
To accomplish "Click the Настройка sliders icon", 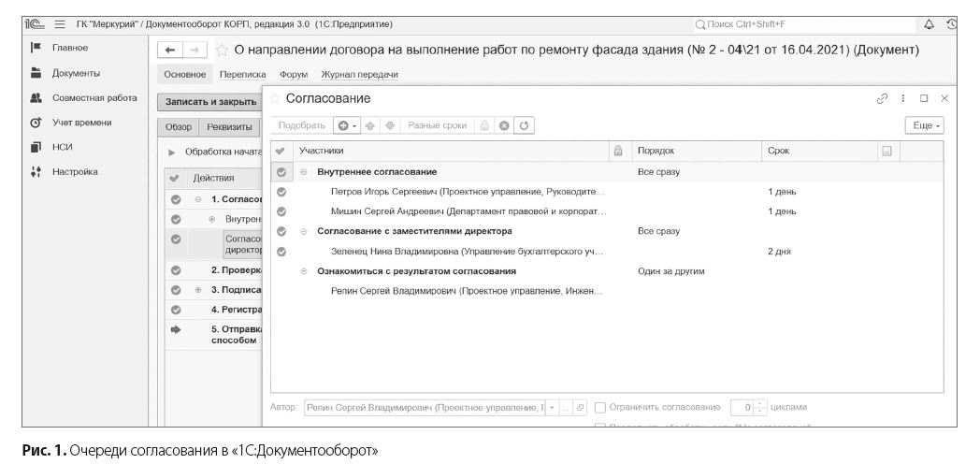I will click(x=36, y=172).
